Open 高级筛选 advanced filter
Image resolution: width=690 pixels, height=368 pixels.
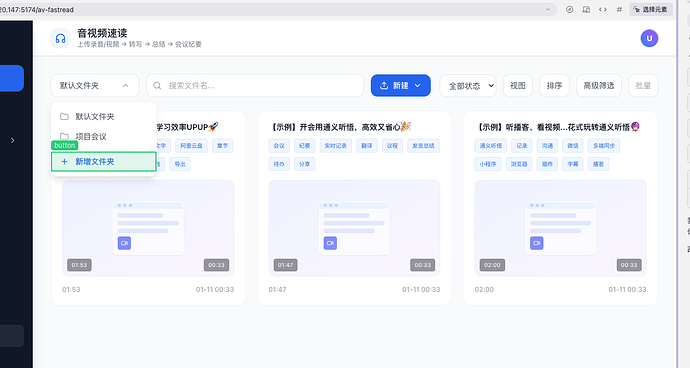pyautogui.click(x=599, y=85)
